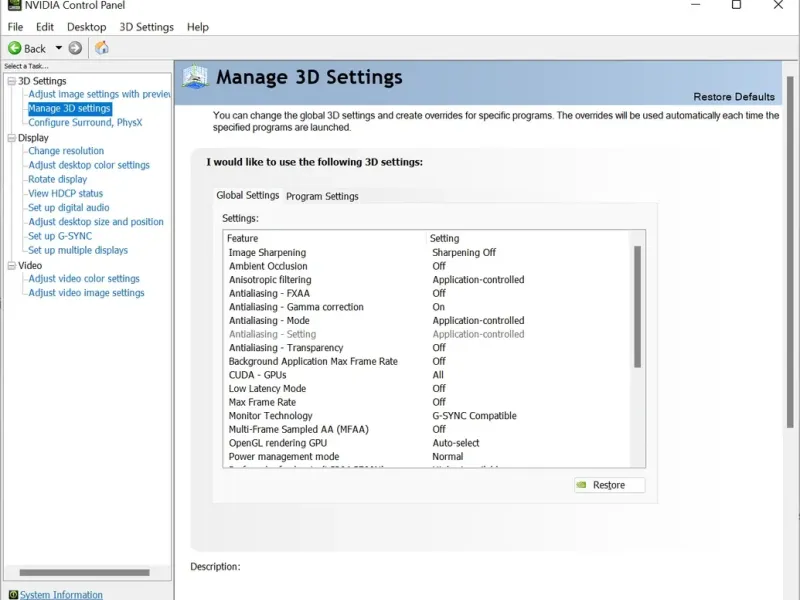Collapse the 3D Settings tree node

tap(11, 81)
